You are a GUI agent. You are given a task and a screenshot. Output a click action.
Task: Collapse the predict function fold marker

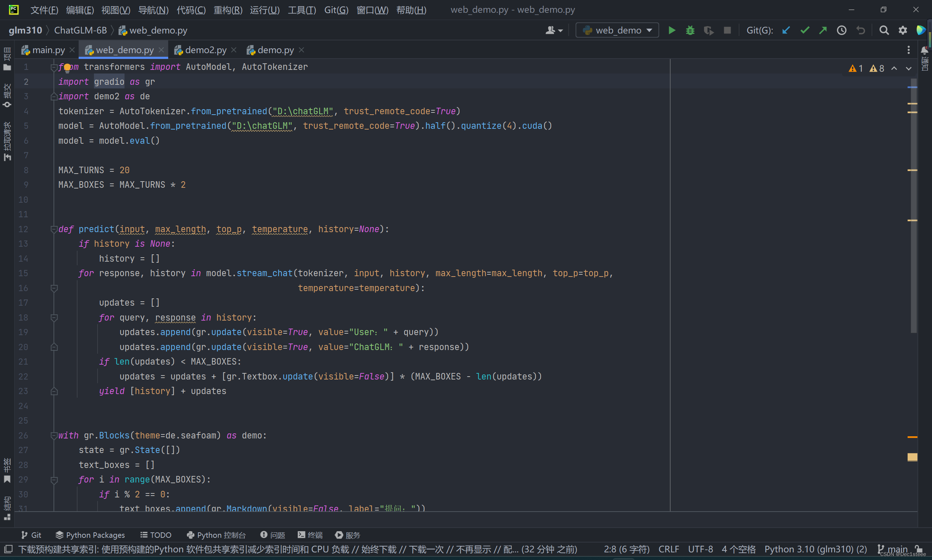coord(54,229)
